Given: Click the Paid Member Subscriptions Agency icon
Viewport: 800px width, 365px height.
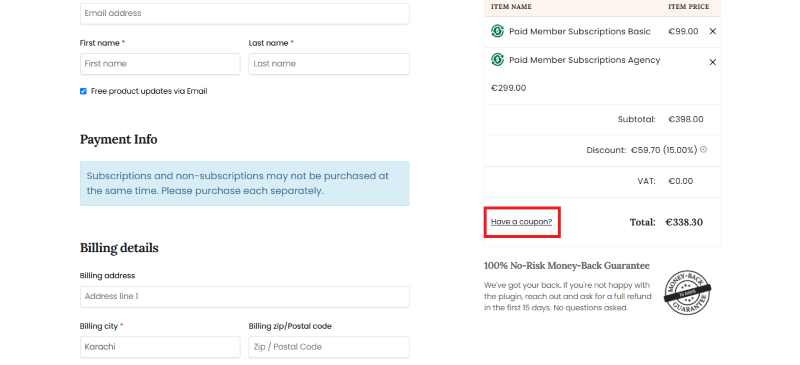Looking at the screenshot, I should click(497, 60).
